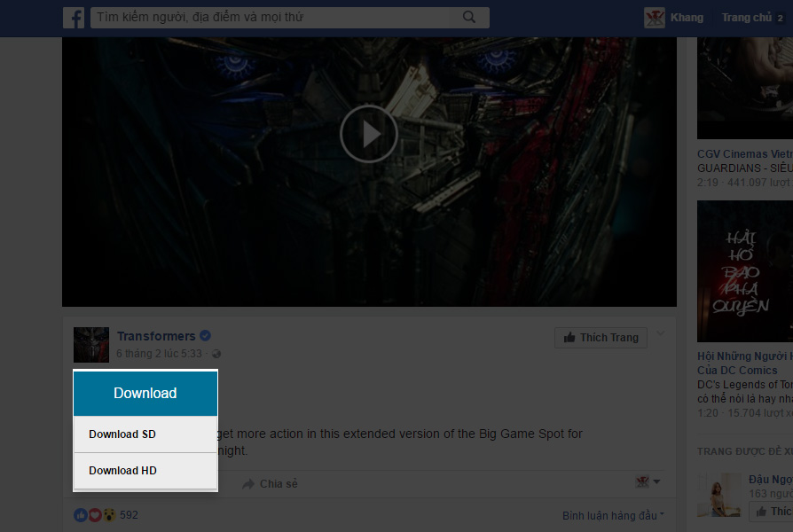Click the globe privacy icon near the timestamp
Image resolution: width=793 pixels, height=532 pixels.
point(216,353)
